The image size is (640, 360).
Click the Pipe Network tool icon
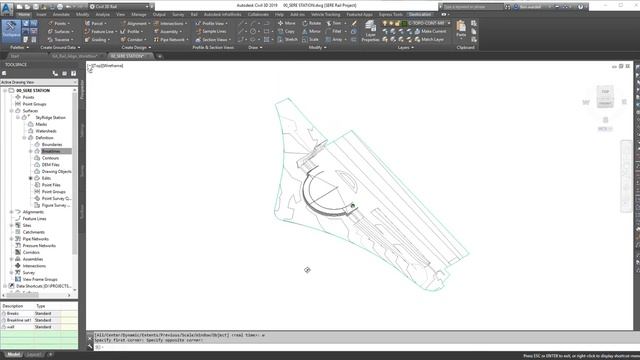coord(156,40)
